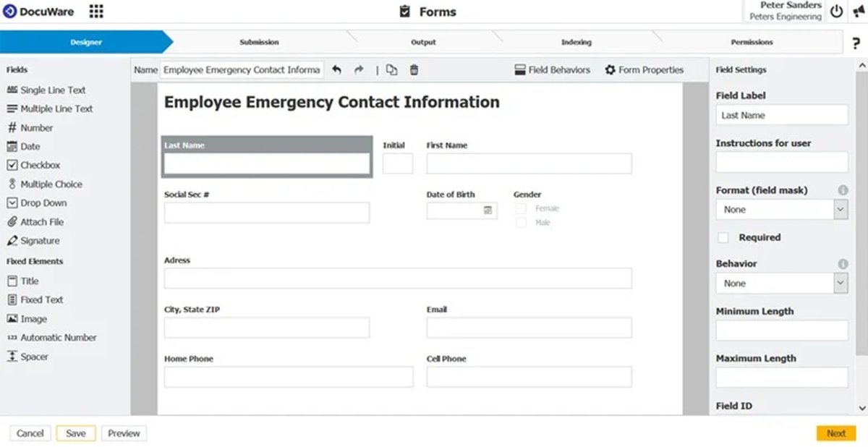Check the Male option under Gender
868x447 pixels.
(521, 222)
